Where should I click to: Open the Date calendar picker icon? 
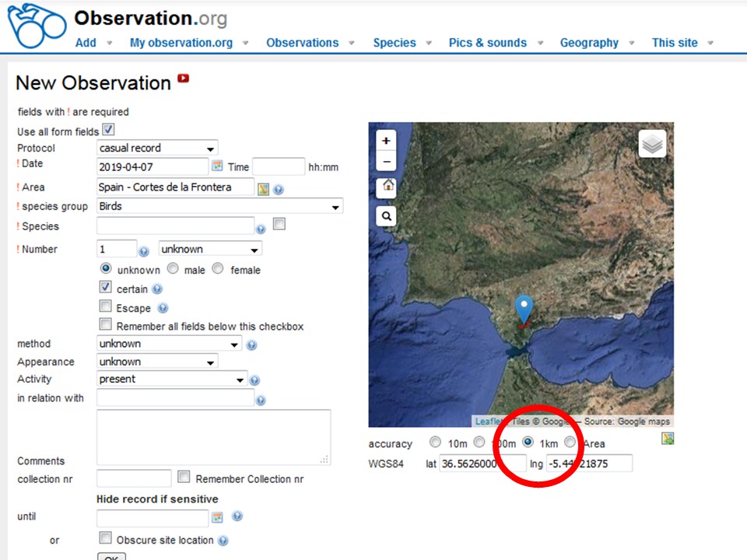[217, 166]
